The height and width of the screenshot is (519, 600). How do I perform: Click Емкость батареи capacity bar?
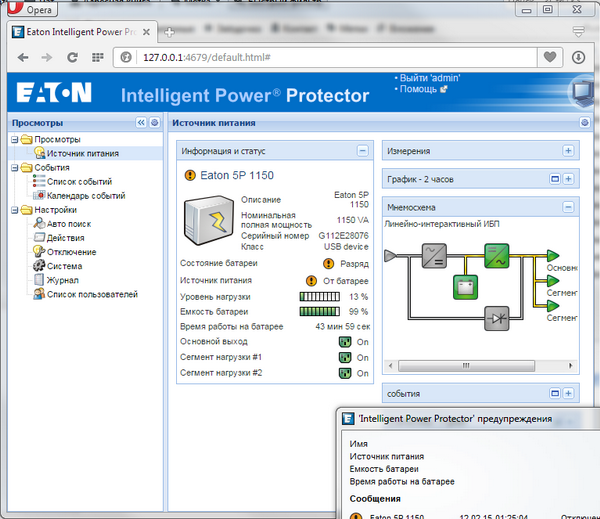pos(320,312)
